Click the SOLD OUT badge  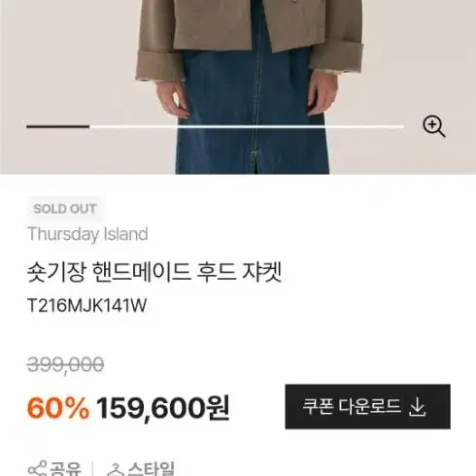pos(65,209)
